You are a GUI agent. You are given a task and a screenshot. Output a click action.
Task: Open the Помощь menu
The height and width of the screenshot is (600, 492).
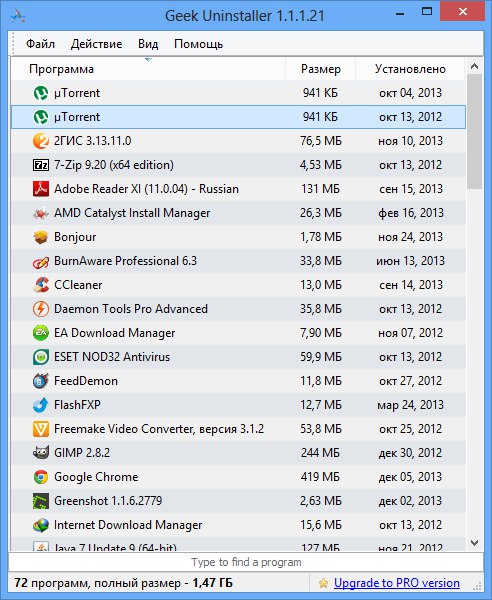point(198,44)
